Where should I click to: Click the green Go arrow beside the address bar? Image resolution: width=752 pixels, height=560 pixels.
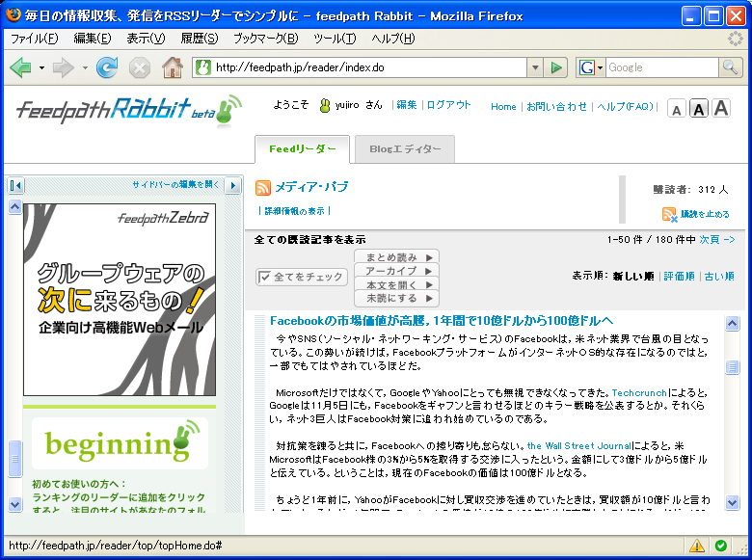pos(556,67)
